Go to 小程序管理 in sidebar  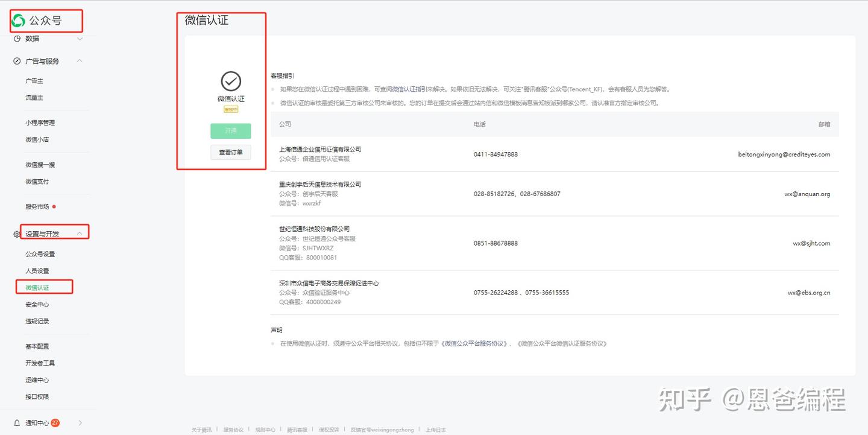pyautogui.click(x=40, y=123)
